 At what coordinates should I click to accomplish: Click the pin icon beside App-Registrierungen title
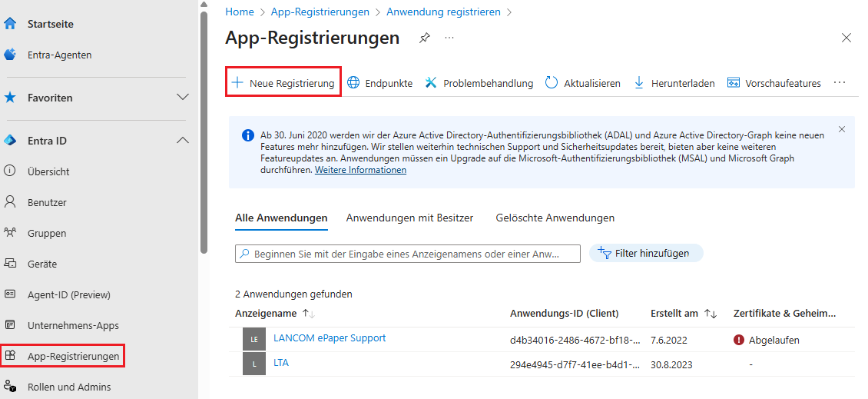click(424, 38)
